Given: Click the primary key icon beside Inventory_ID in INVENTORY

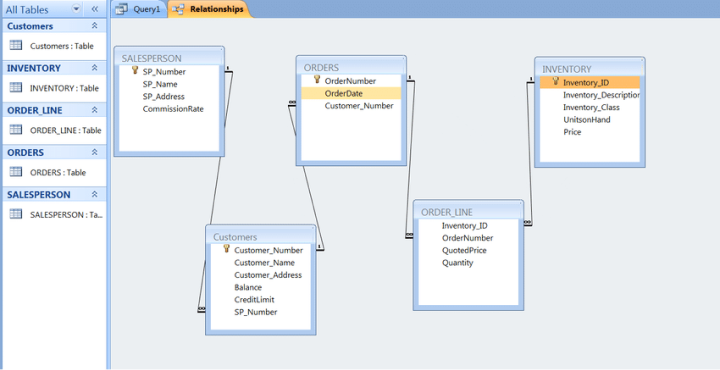Looking at the screenshot, I should click(556, 81).
